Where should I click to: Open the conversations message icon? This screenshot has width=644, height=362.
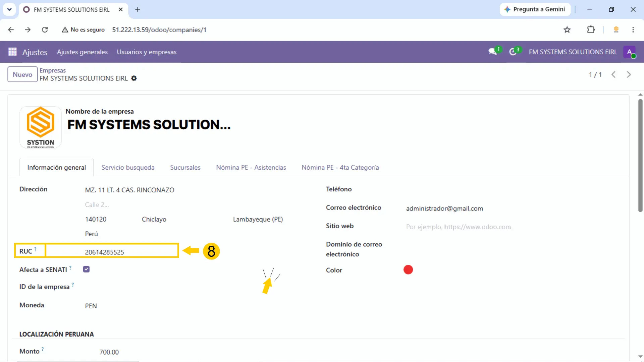(493, 52)
